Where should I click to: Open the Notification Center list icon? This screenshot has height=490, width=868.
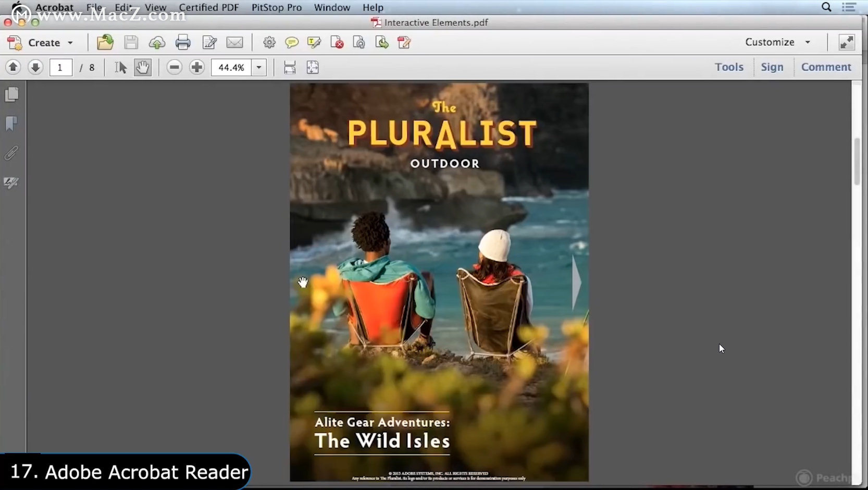click(x=849, y=7)
